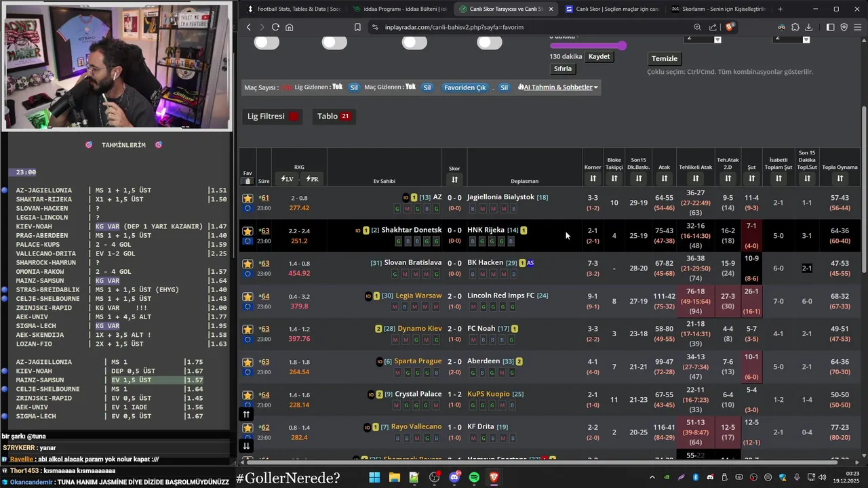Switch to Football Stats, Tables & Data tab
This screenshot has height=488, width=868.
pyautogui.click(x=294, y=9)
